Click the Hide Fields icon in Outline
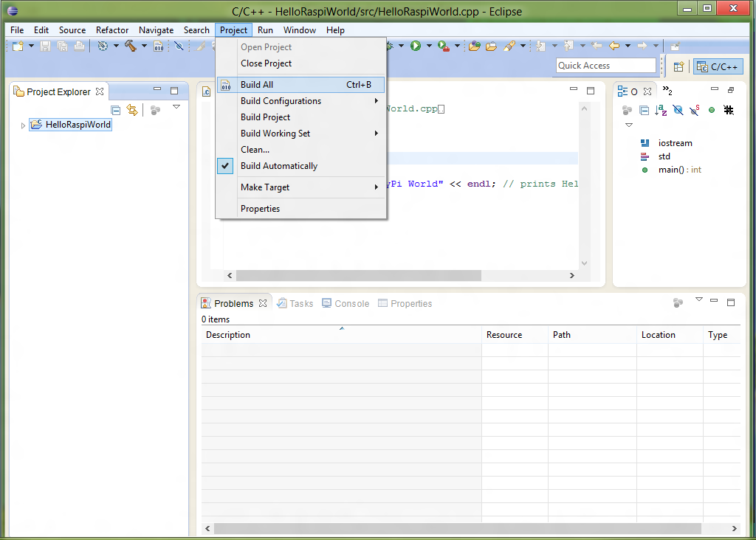 click(678, 111)
